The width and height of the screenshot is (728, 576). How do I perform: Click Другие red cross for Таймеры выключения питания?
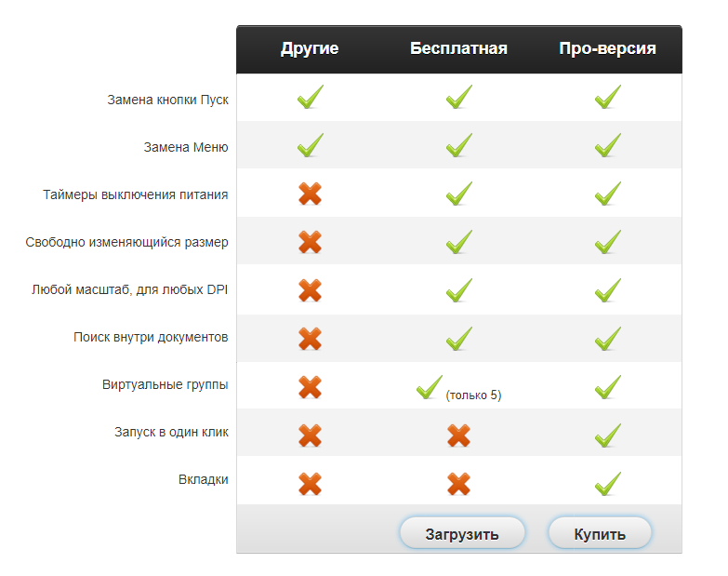tap(310, 194)
